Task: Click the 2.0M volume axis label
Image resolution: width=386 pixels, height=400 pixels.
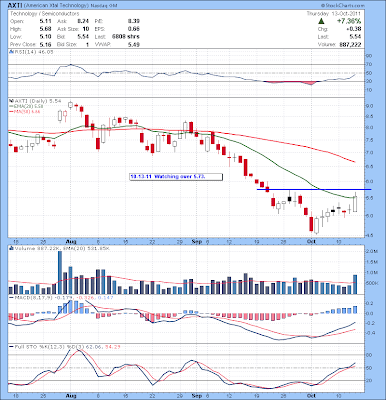Action: 372,252
